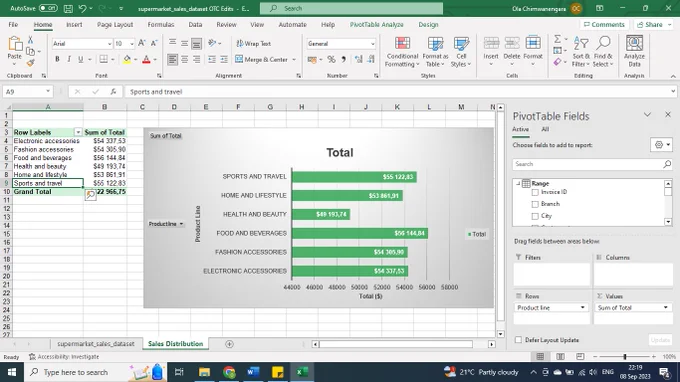
Task: Open the number format General dropdown
Action: point(372,44)
